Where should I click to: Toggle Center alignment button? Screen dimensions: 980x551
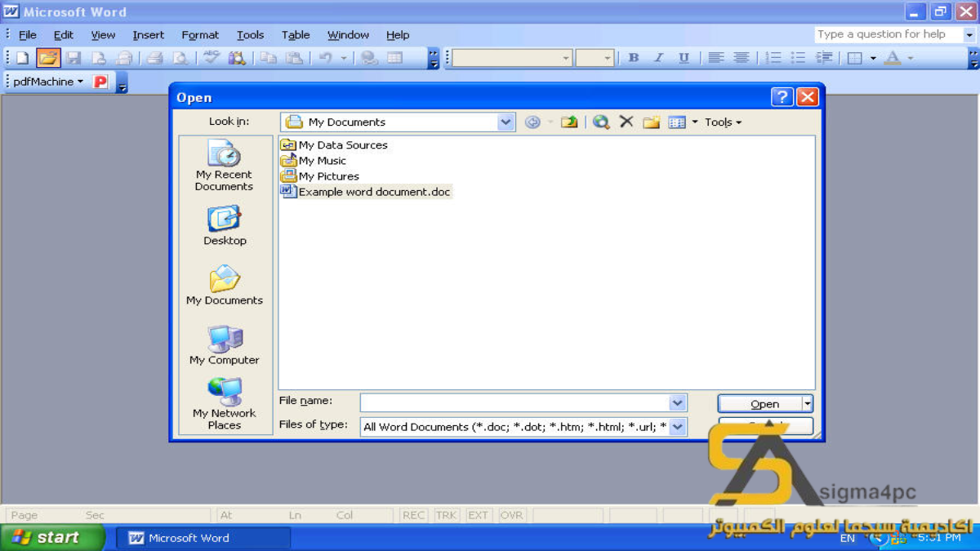741,58
